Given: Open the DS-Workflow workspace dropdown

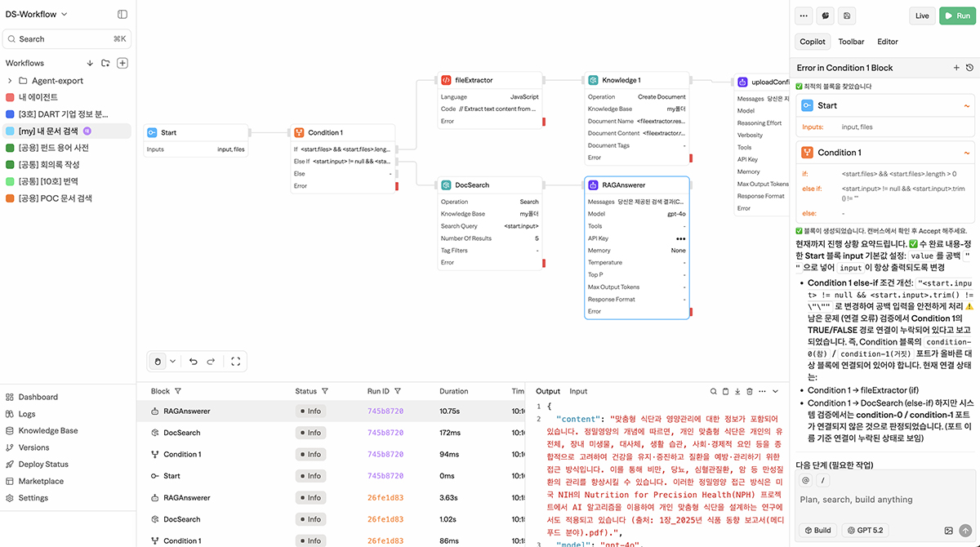Looking at the screenshot, I should (37, 14).
